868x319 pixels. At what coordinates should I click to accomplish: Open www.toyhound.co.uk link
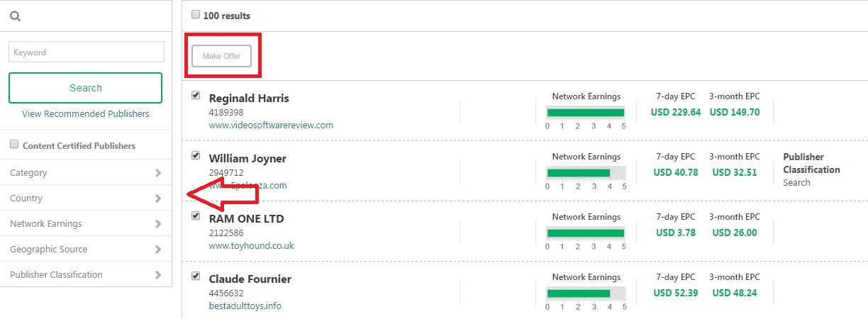pyautogui.click(x=251, y=245)
